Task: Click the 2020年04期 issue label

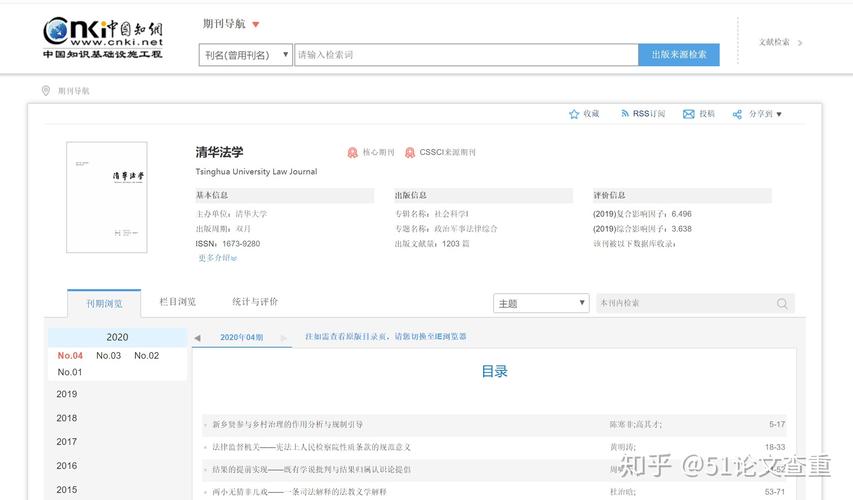Action: click(x=242, y=337)
